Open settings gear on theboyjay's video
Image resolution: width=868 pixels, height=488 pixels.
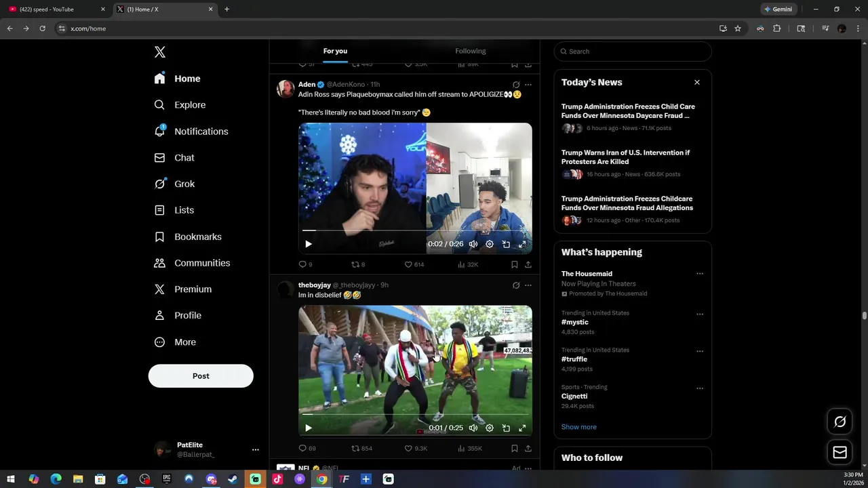coord(490,428)
